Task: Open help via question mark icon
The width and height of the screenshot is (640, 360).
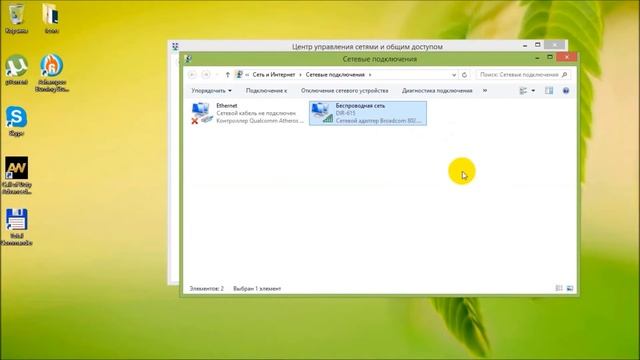Action: click(566, 91)
